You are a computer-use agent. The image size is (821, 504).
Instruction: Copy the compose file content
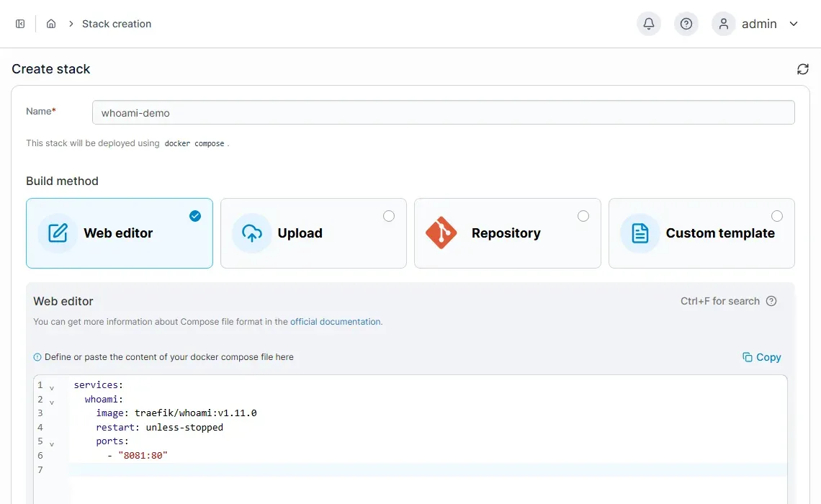[x=762, y=357]
